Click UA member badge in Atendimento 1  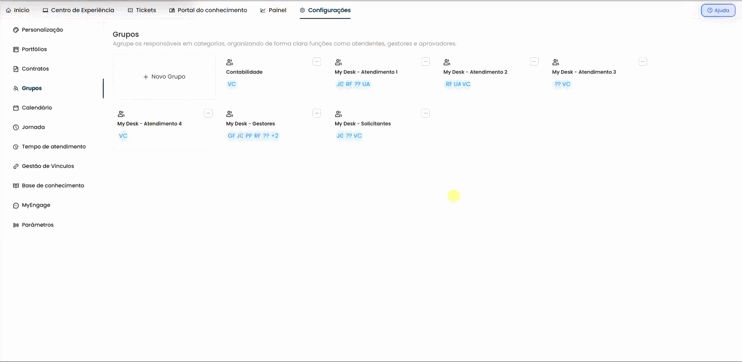point(366,84)
